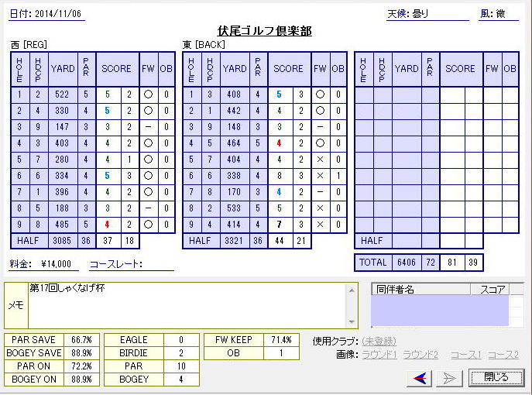Open the ラウンド2 image link
The height and width of the screenshot is (395, 532).
coord(420,355)
